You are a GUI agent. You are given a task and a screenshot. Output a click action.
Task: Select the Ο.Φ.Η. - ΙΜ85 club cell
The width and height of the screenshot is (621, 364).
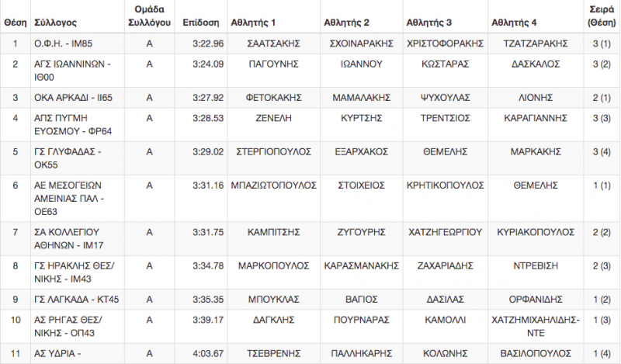64,43
